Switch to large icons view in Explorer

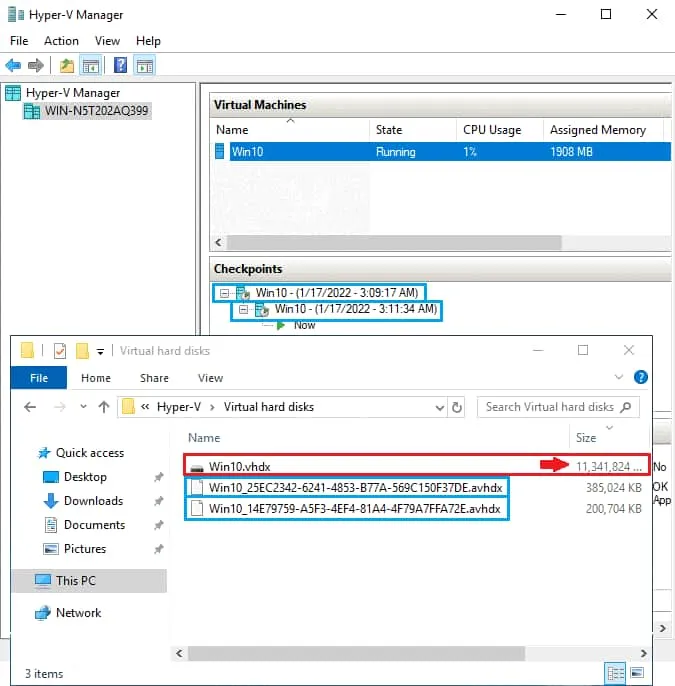[638, 672]
